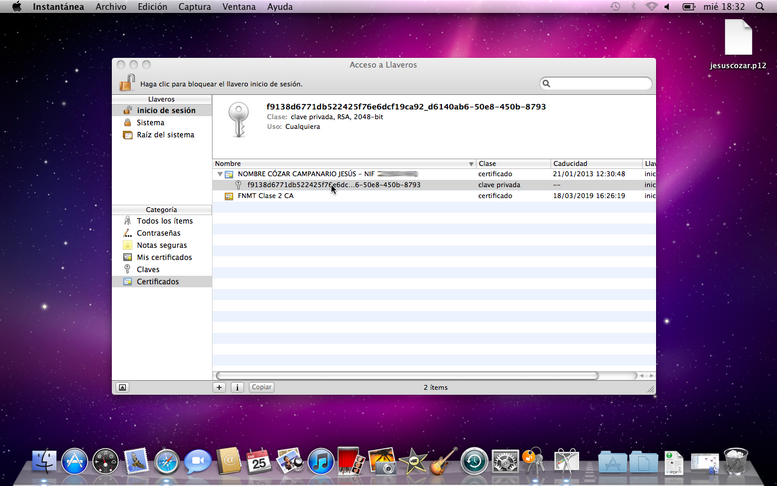777x486 pixels.
Task: Open the Apple menu
Action: [16, 6]
